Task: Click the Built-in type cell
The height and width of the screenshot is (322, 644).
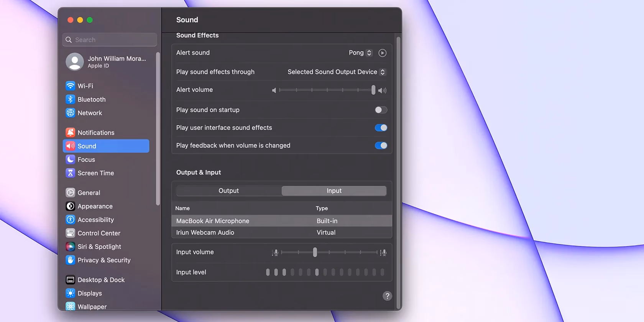Action: click(x=327, y=221)
